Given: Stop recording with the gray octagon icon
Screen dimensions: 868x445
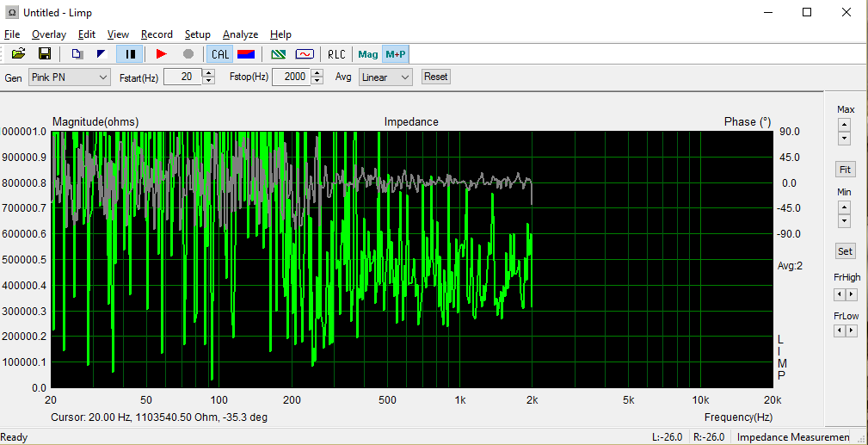Looking at the screenshot, I should 188,53.
